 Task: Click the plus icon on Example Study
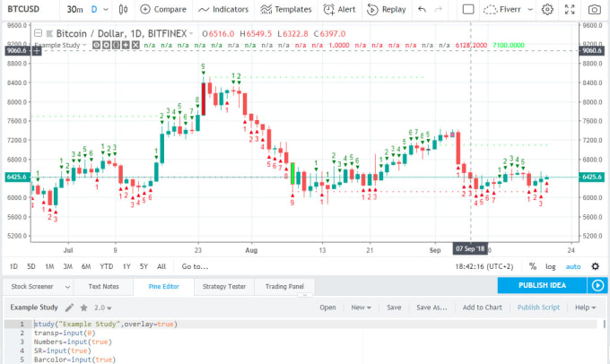(x=126, y=45)
